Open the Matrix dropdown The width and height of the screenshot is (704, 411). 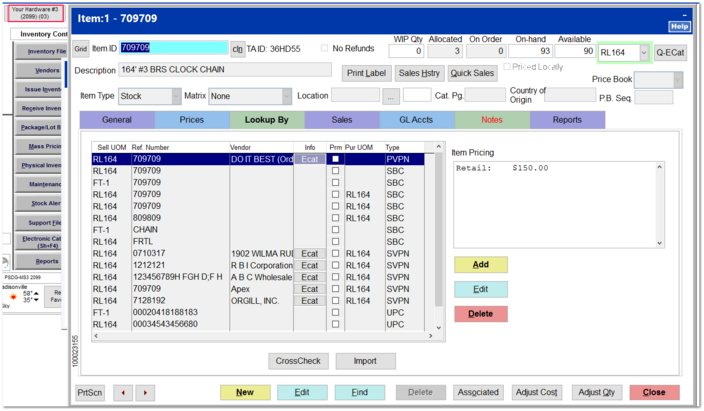click(x=286, y=96)
